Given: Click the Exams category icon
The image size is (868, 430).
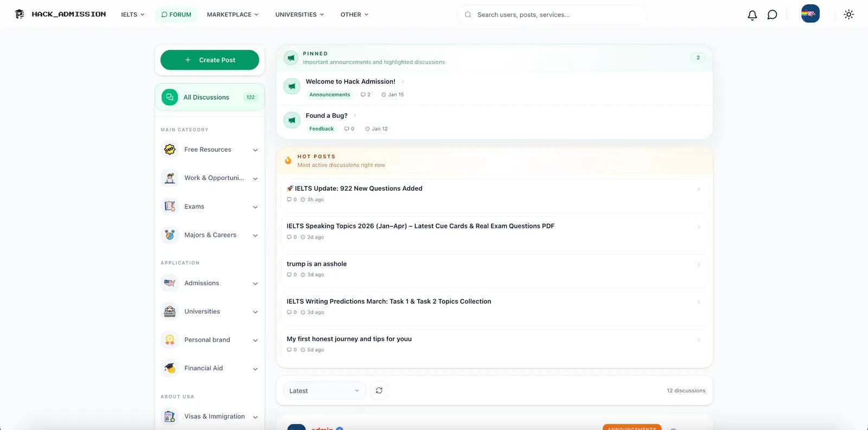Looking at the screenshot, I should tap(170, 207).
